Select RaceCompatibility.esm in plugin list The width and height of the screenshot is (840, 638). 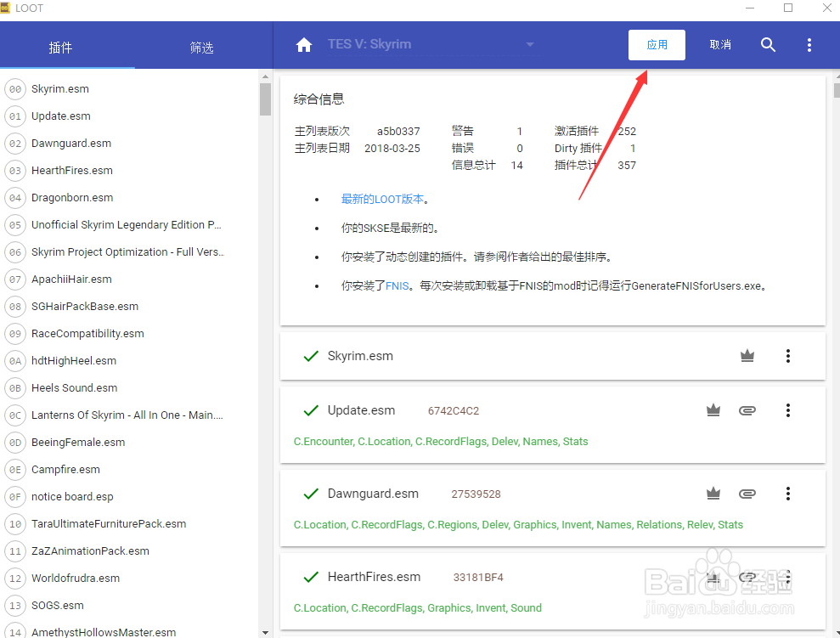click(87, 334)
